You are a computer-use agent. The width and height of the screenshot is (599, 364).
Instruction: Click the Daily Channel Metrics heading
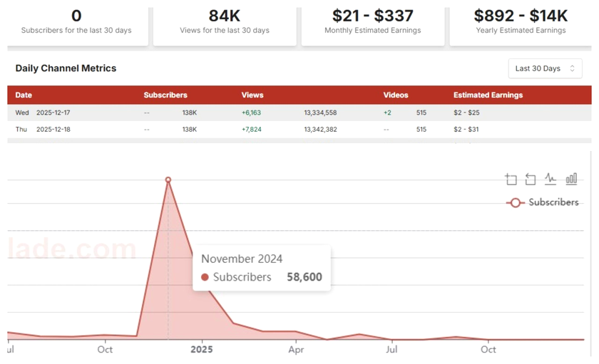[x=66, y=68]
